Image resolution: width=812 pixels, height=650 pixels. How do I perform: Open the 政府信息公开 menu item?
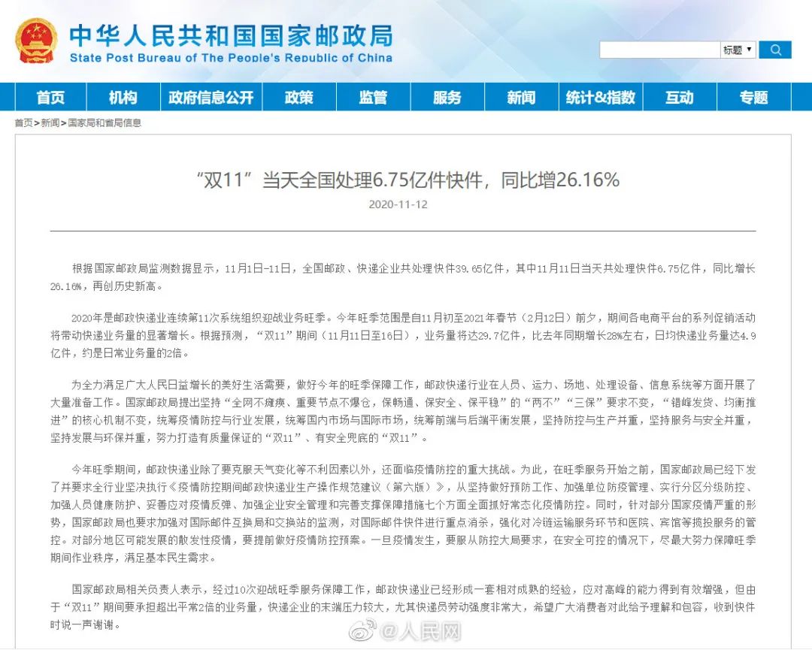(x=211, y=97)
